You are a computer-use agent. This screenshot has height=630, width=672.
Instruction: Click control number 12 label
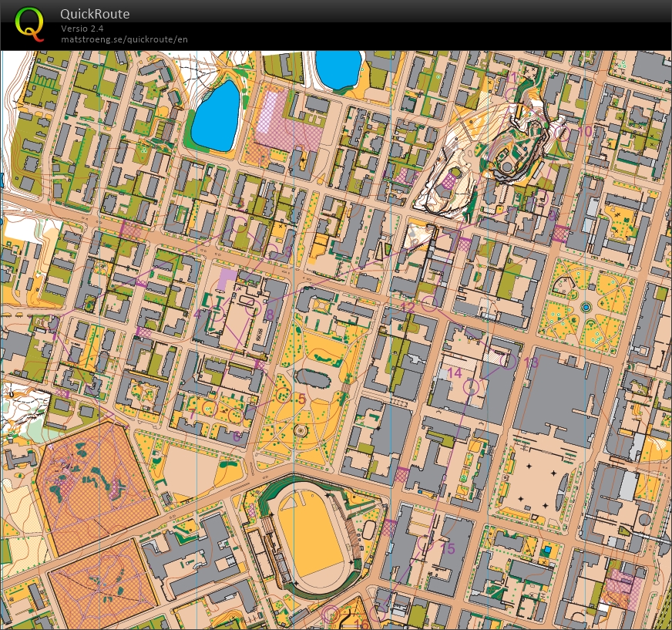408,308
